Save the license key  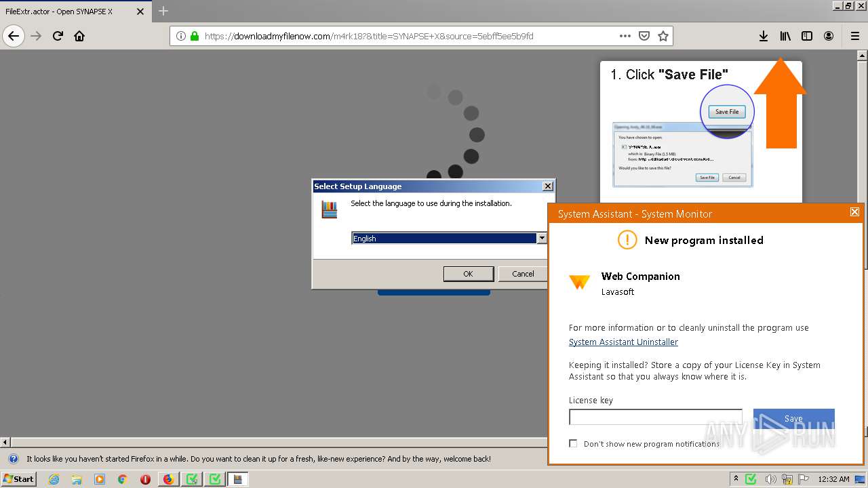coord(793,418)
